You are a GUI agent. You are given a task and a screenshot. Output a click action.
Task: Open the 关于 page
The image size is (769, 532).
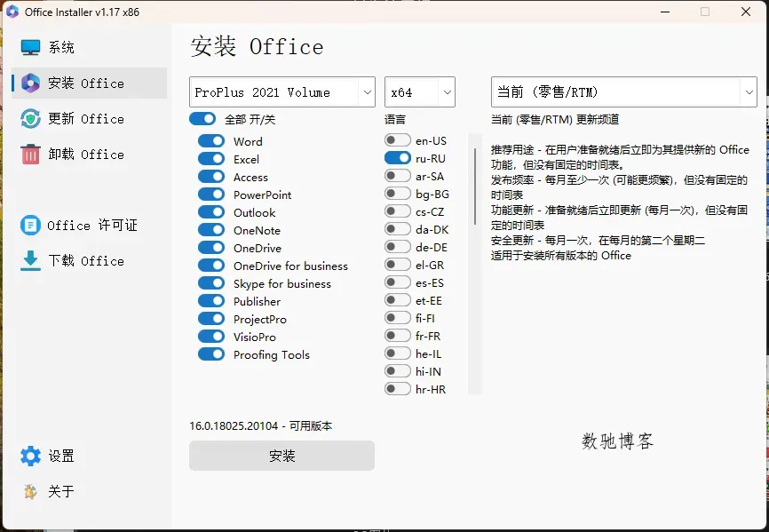pos(90,491)
